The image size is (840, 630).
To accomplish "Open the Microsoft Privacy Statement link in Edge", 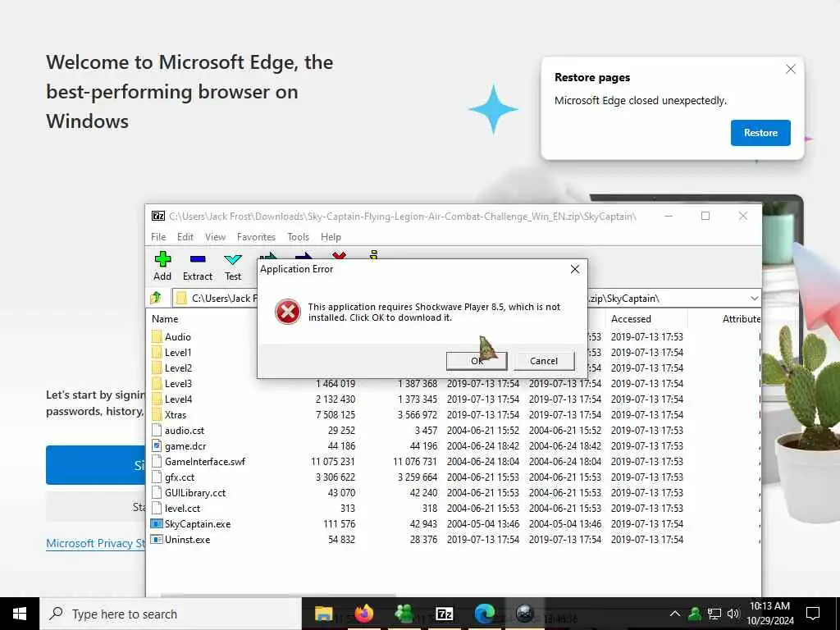I will point(95,543).
